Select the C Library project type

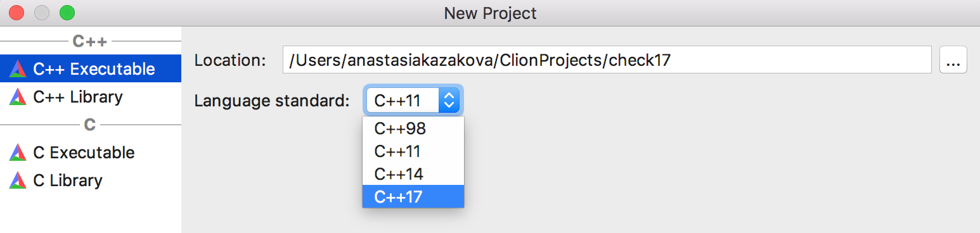(91, 180)
